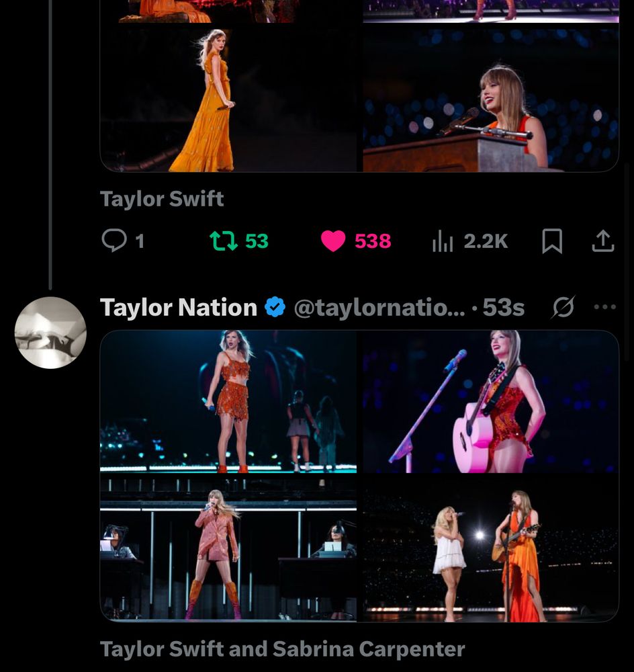Tap the blue verified badge
The image size is (634, 672).
pos(275,307)
